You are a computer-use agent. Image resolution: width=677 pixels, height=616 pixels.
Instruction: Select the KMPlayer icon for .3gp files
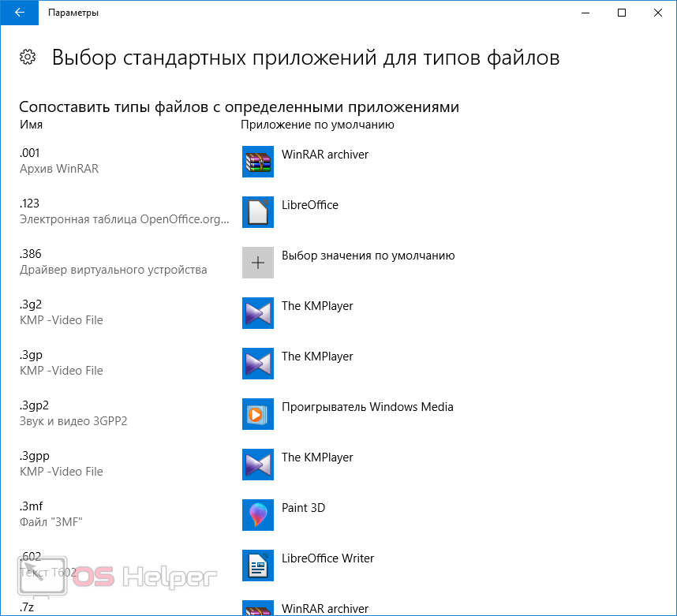pyautogui.click(x=258, y=364)
